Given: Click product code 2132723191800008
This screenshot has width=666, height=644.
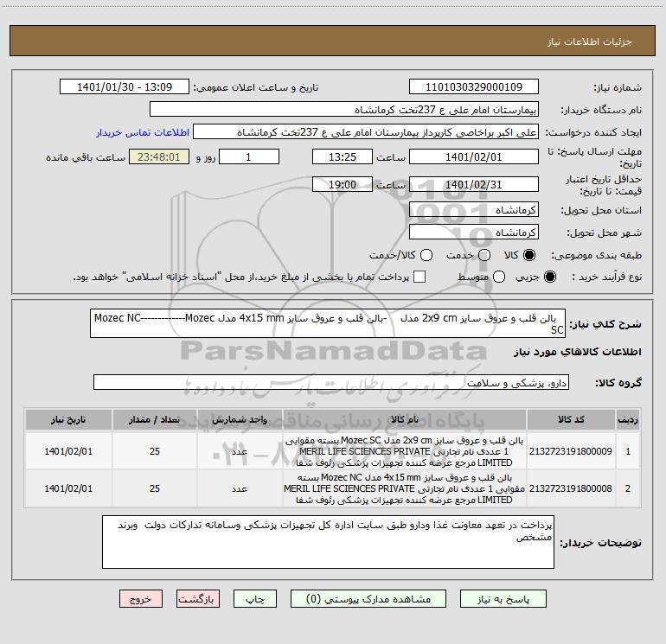Looking at the screenshot, I should coord(571,488).
